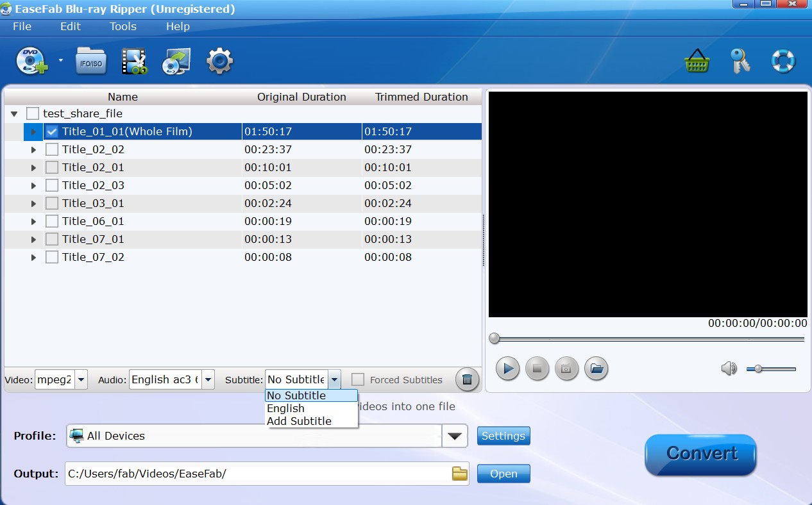
Task: Click the shopping cart purchase icon
Action: [697, 60]
